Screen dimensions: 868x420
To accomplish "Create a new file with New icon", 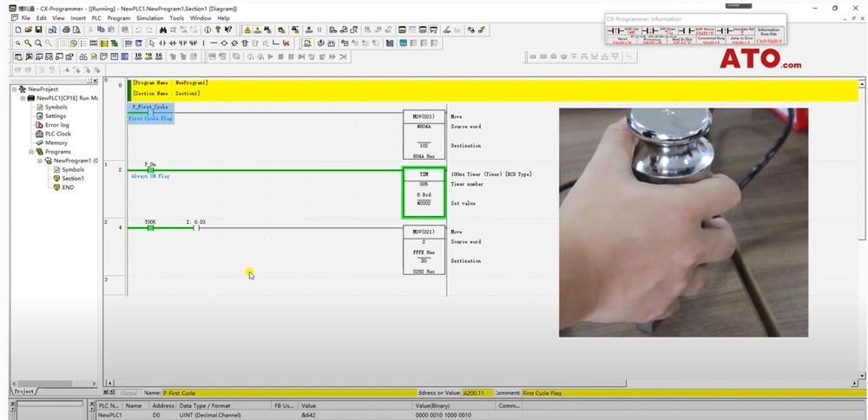I will 18,30.
